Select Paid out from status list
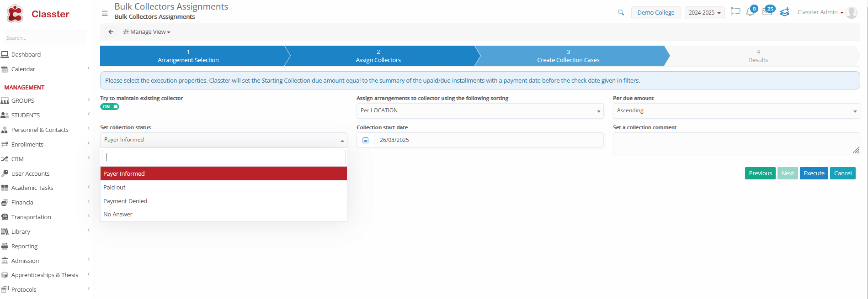868x299 pixels. (114, 188)
